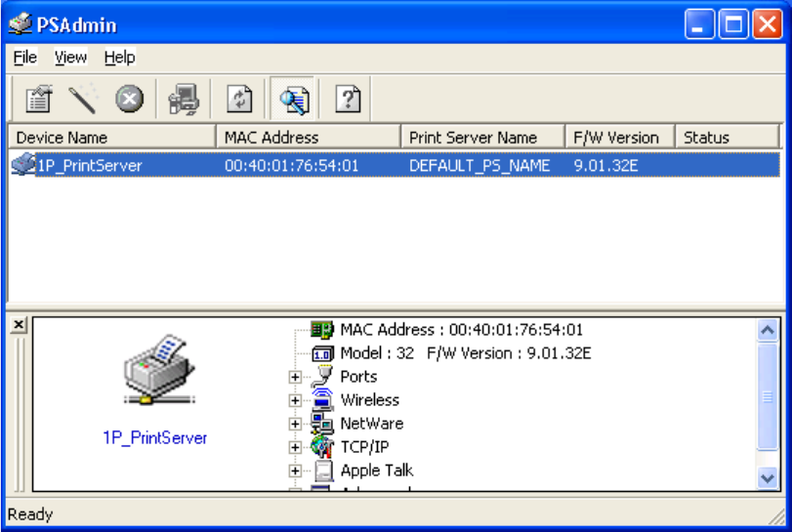Click the round X reset icon
Image resolution: width=792 pixels, height=532 pixels.
point(129,99)
